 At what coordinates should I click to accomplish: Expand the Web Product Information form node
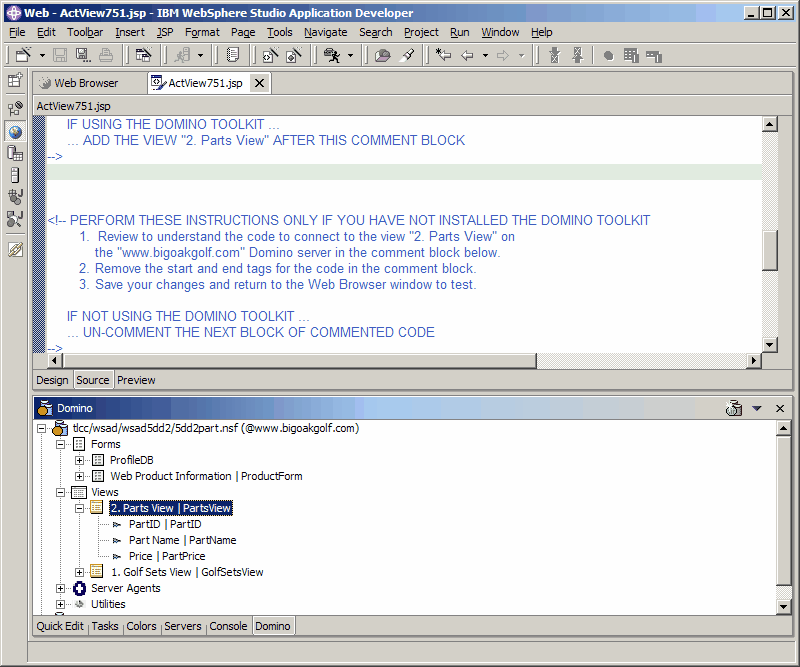(x=79, y=476)
